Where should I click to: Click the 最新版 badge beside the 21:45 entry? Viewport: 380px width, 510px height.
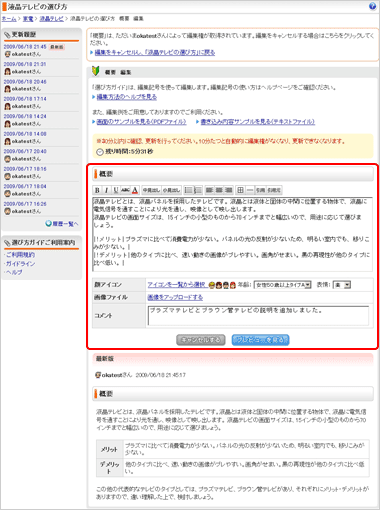pyautogui.click(x=57, y=47)
